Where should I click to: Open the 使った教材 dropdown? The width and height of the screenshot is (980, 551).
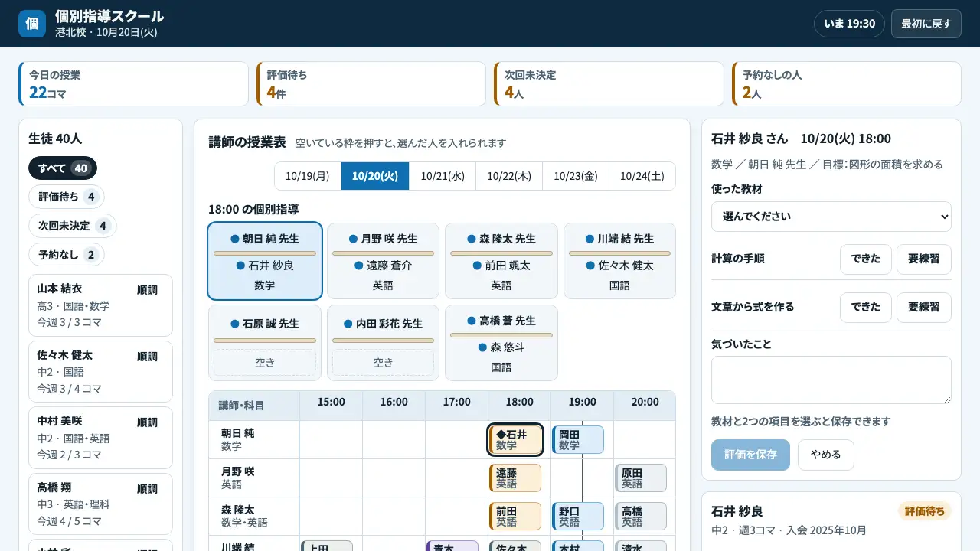(831, 217)
